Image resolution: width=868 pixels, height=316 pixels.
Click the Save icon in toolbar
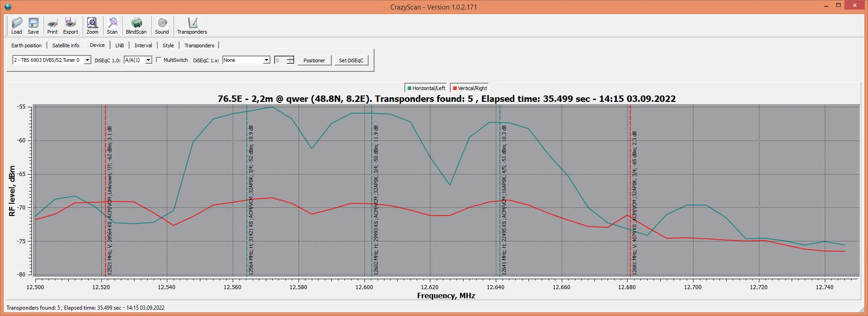(33, 25)
